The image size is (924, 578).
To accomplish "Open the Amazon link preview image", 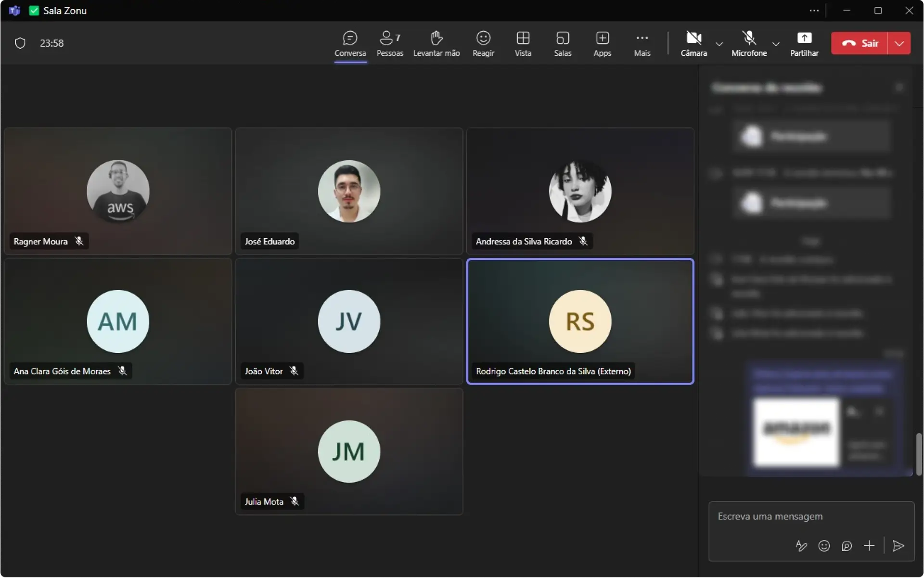I will click(x=796, y=433).
